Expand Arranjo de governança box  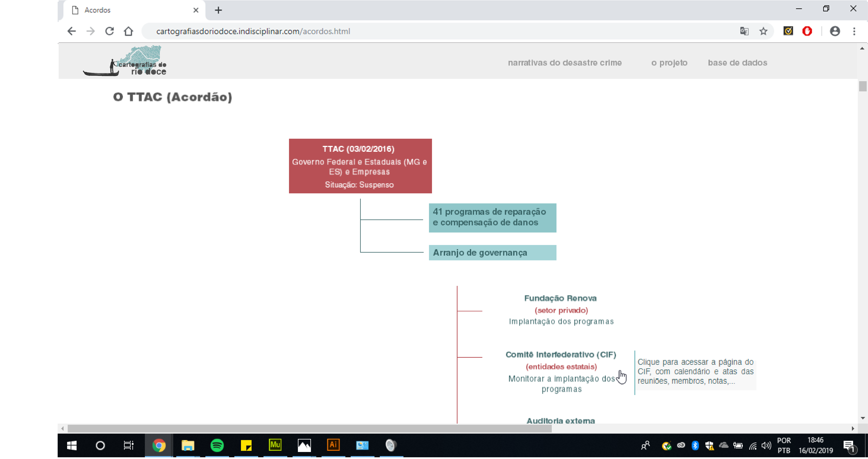[x=492, y=253]
